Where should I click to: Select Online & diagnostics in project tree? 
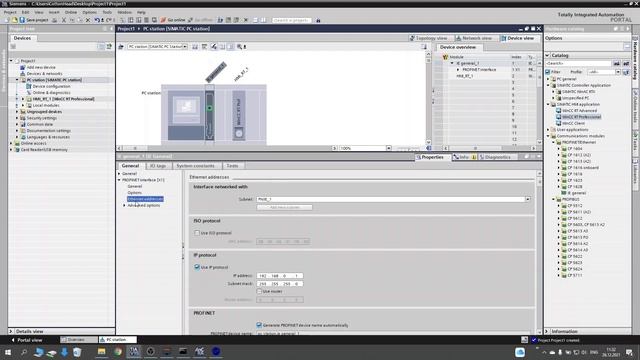point(51,93)
